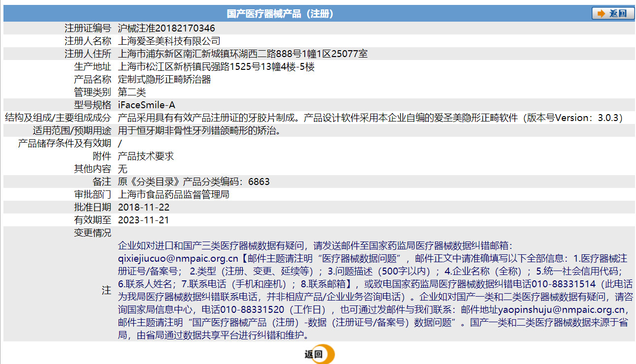Click registrant address ending in 25077室
The image size is (636, 364).
pos(243,54)
